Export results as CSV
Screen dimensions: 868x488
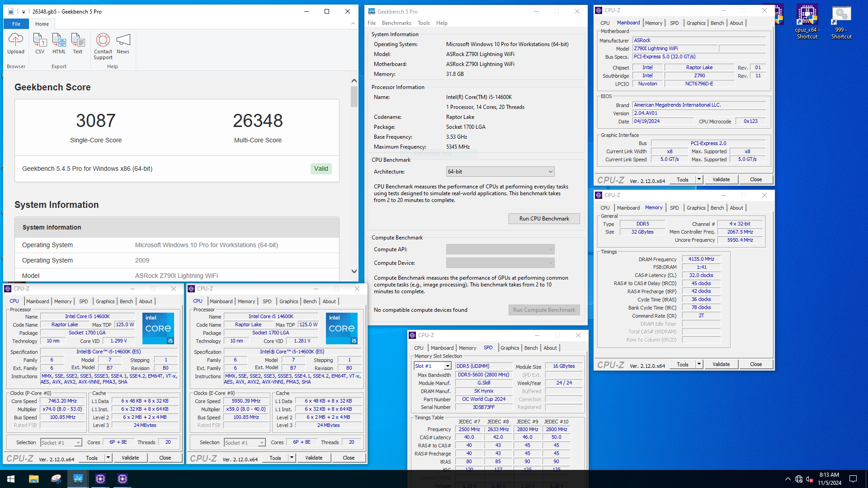coord(40,44)
